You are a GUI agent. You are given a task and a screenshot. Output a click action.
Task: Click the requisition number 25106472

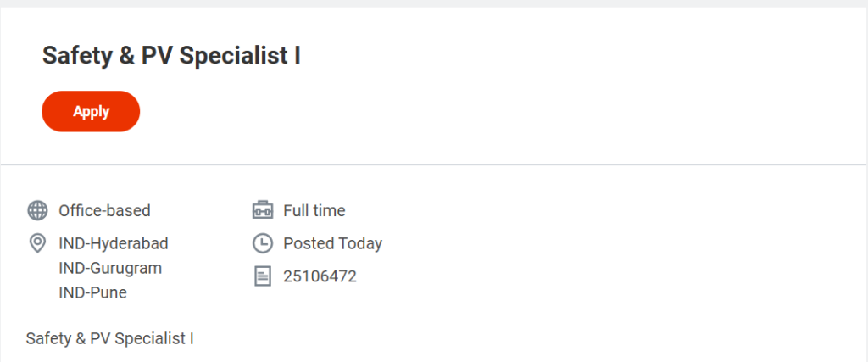pyautogui.click(x=320, y=276)
